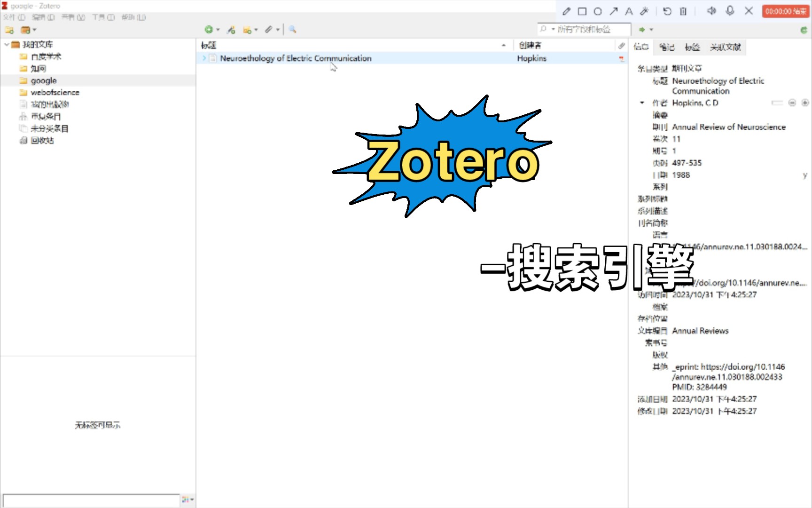The width and height of the screenshot is (812, 508).
Task: Open the View menu
Action: (73, 17)
